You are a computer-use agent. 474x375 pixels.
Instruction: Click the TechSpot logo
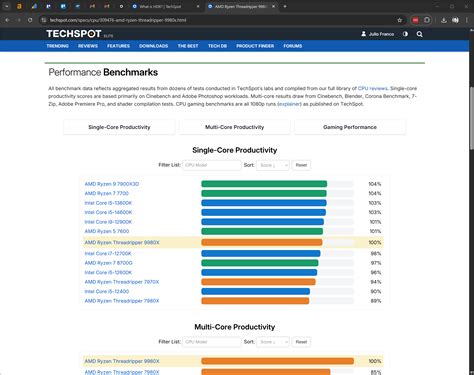pos(74,34)
